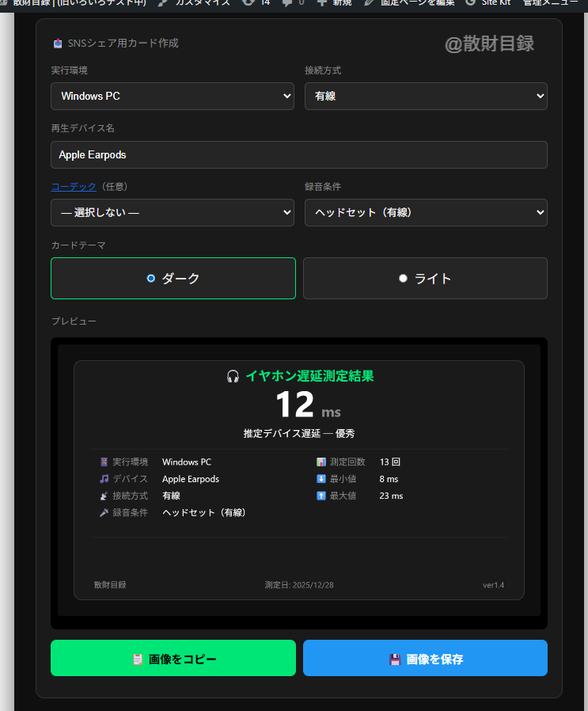Select the ダーク card theme radio button
Screen dimensions: 588x711
pos(151,279)
